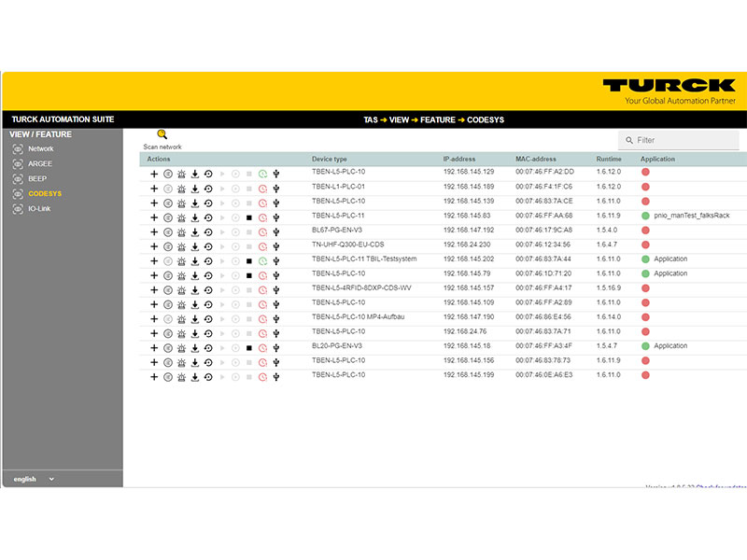Click the Scan network magnifier icon

(162, 134)
